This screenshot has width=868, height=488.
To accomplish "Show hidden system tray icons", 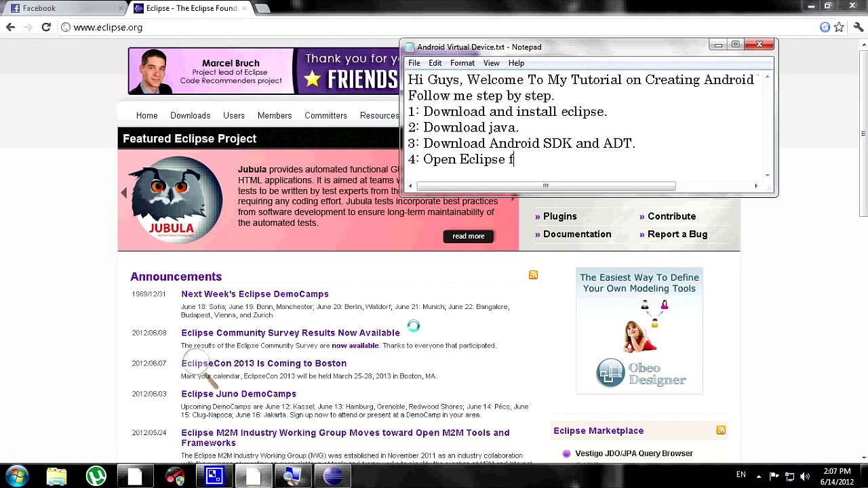I will [758, 476].
